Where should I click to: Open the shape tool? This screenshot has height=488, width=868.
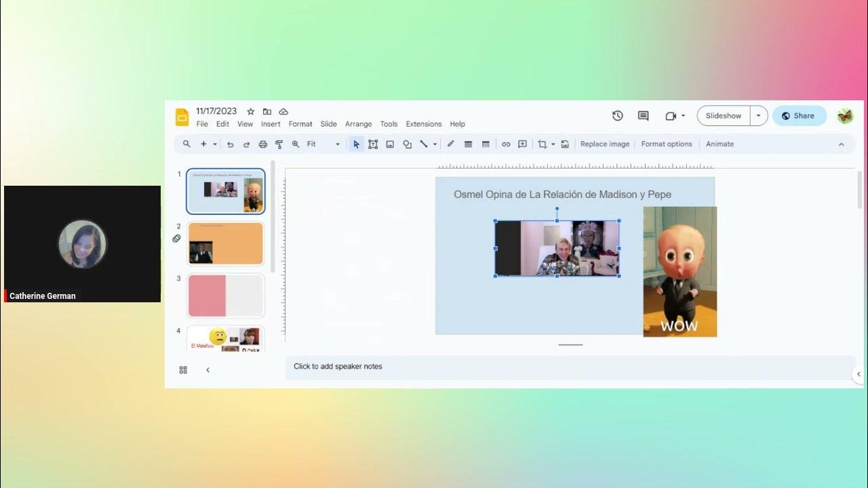point(407,144)
